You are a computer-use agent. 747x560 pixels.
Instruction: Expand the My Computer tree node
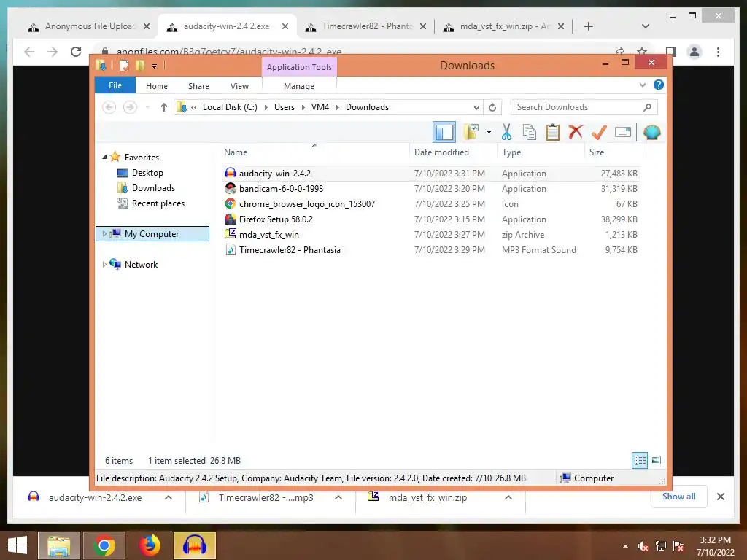point(104,234)
